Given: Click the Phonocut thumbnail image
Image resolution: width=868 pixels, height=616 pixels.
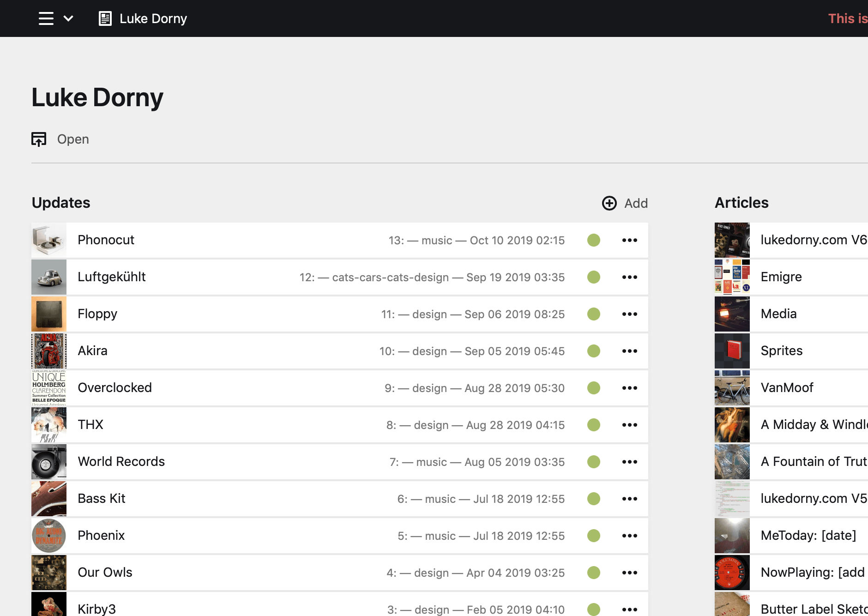Looking at the screenshot, I should click(x=49, y=240).
